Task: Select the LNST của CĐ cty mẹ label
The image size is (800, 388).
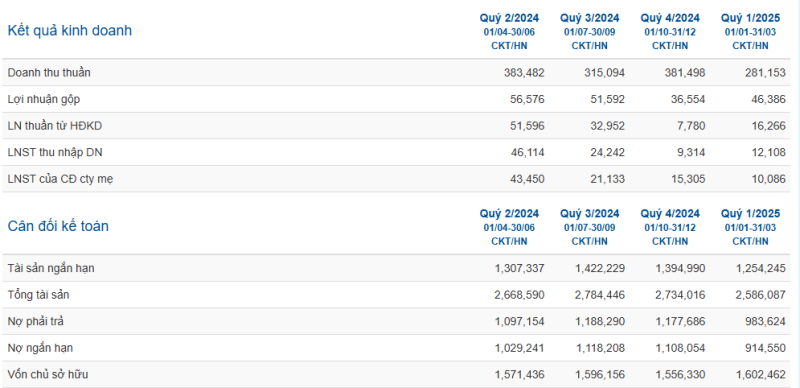Action: 60,179
